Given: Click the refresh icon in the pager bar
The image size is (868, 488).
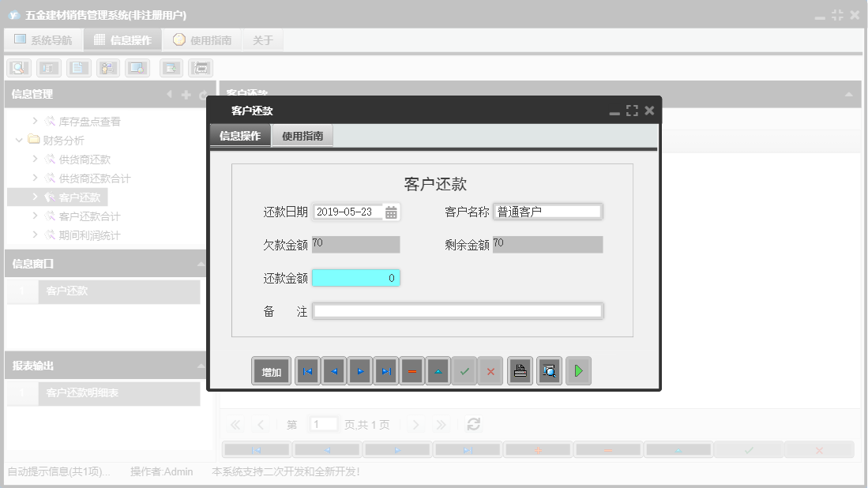Looking at the screenshot, I should (473, 424).
